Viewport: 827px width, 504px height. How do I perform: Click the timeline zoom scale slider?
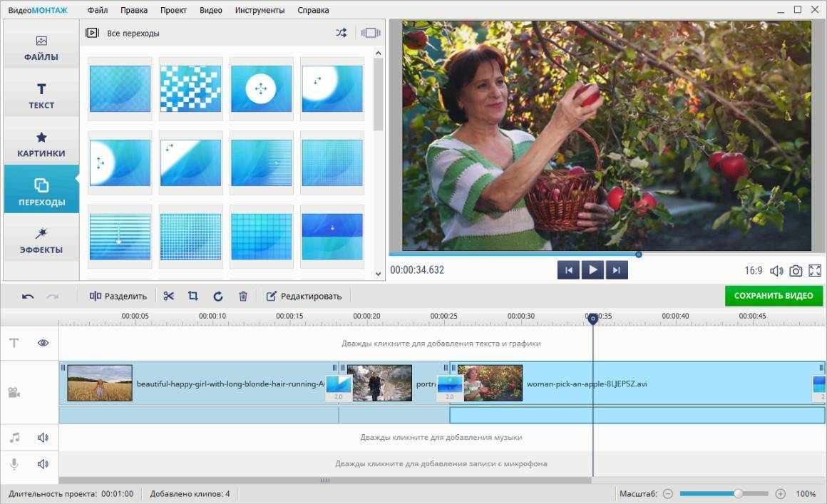click(x=724, y=493)
